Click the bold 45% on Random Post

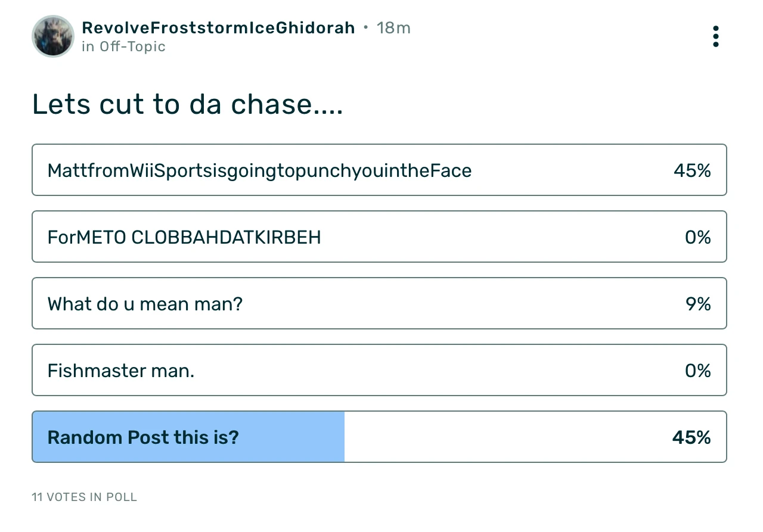691,438
